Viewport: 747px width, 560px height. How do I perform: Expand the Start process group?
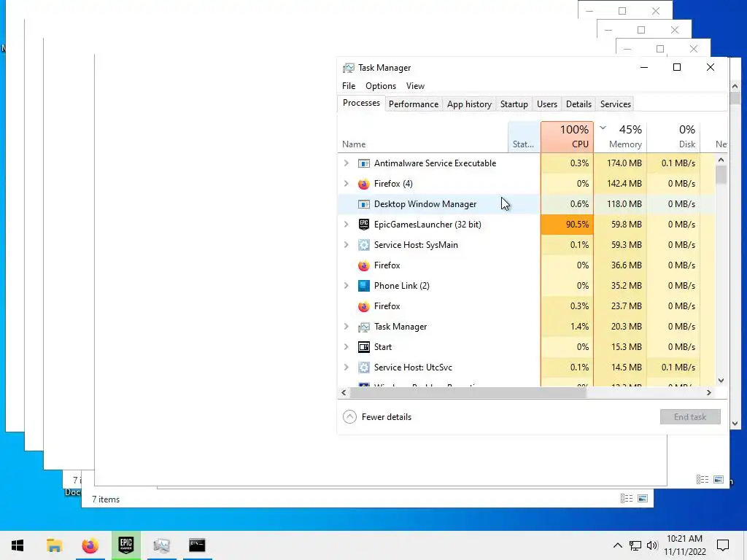[x=347, y=347]
